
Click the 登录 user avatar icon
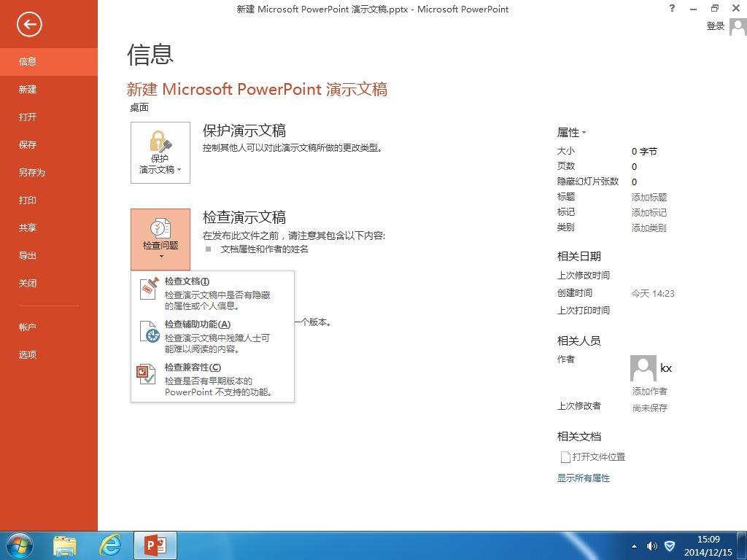pyautogui.click(x=738, y=26)
